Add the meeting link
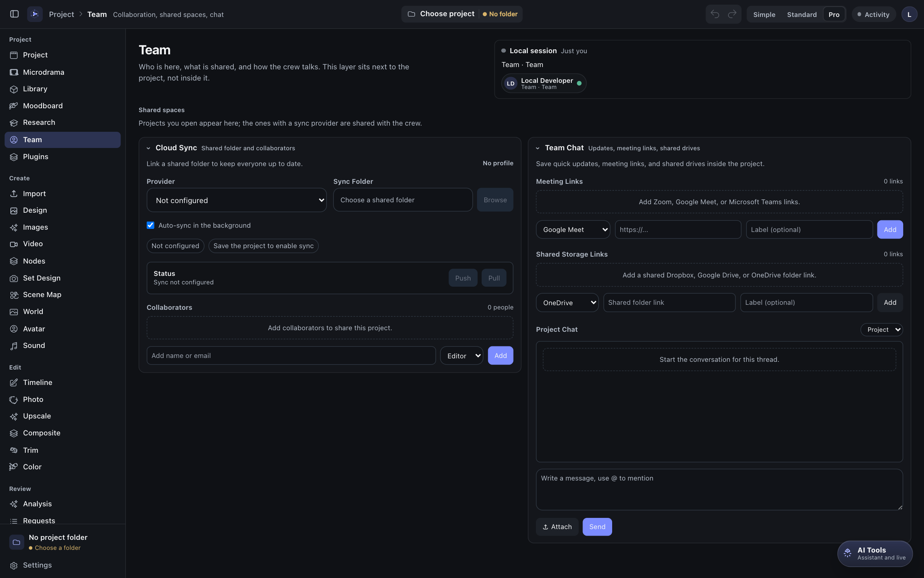This screenshot has height=578, width=924. coord(890,229)
